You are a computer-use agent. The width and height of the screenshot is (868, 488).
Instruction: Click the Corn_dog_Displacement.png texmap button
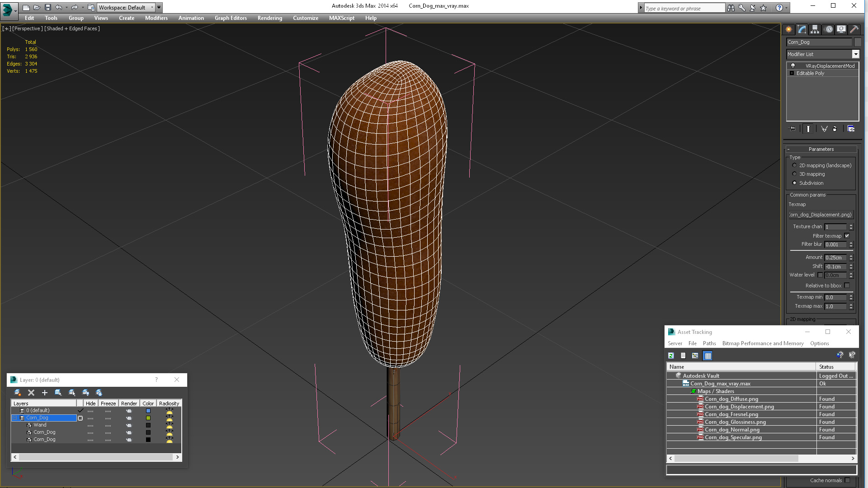point(821,215)
